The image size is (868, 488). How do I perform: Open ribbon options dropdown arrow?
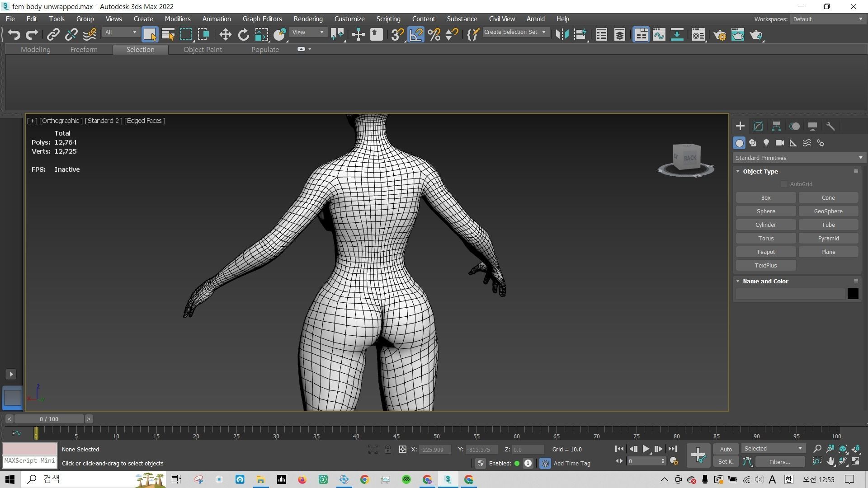pos(310,49)
